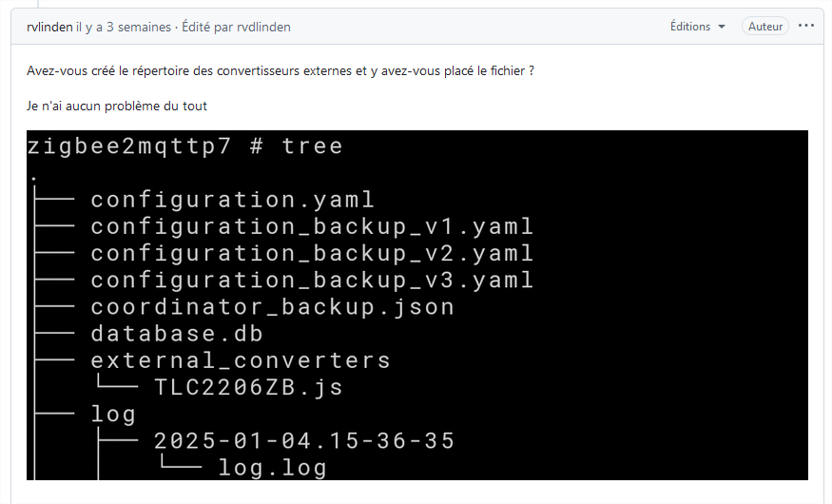Click the sentence starting "Avez-vous créé le répertoire"
Screen dimensions: 832x504
pyautogui.click(x=281, y=71)
